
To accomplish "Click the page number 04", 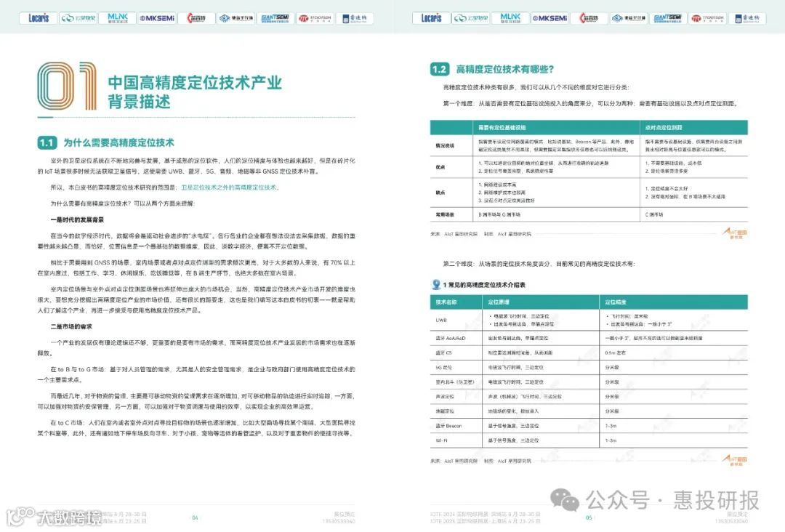I will [x=196, y=517].
